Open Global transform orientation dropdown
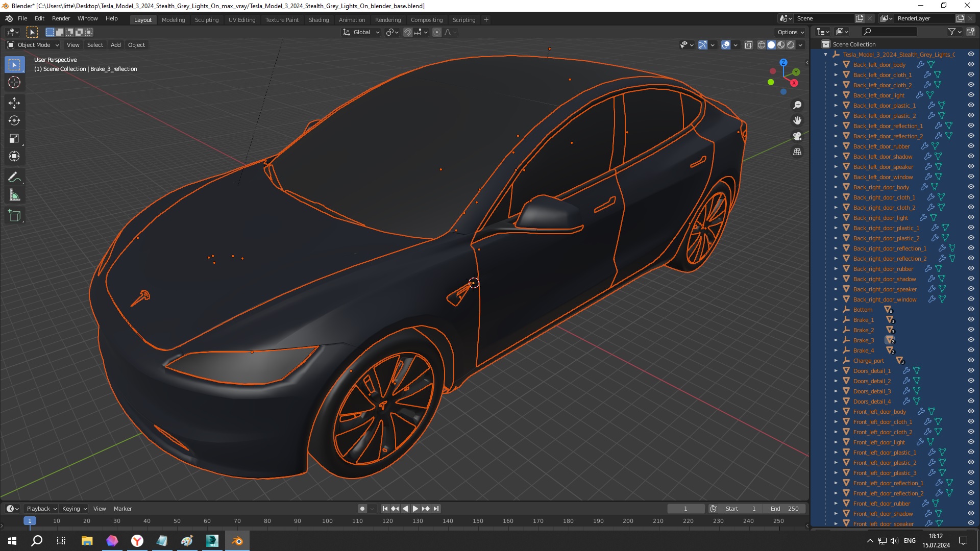980x551 pixels. [361, 32]
